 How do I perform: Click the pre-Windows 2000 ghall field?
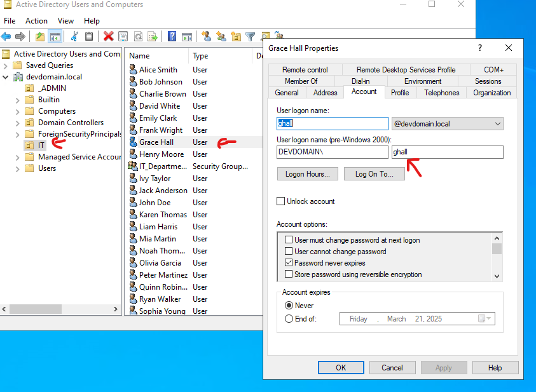[x=447, y=152]
